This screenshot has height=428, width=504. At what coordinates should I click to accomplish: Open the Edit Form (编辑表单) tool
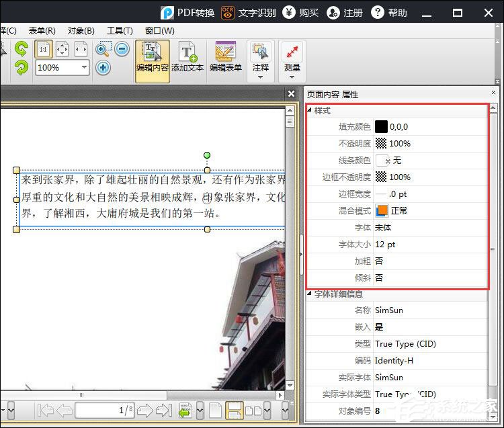225,58
